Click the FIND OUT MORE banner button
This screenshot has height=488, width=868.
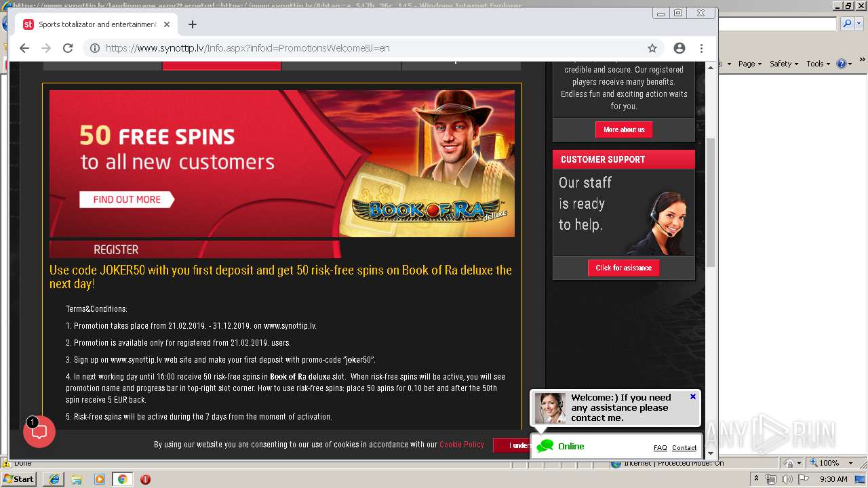click(127, 199)
